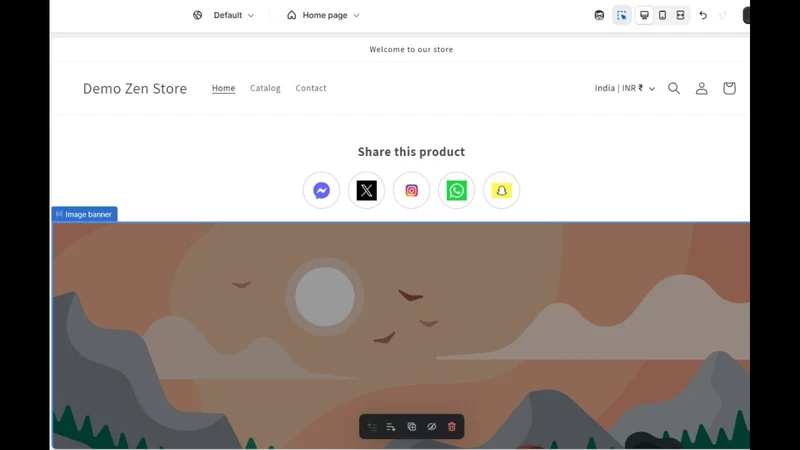The width and height of the screenshot is (800, 450).
Task: Open the Default theme dropdown
Action: [x=233, y=15]
